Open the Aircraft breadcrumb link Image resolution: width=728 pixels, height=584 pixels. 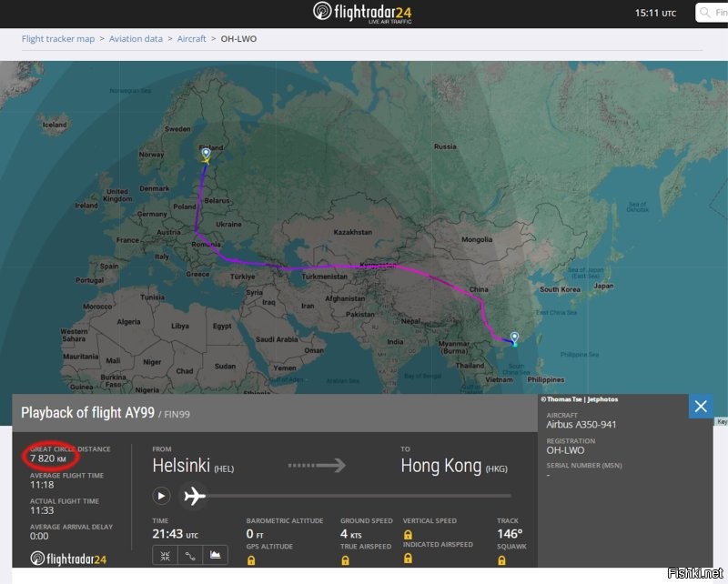(191, 39)
